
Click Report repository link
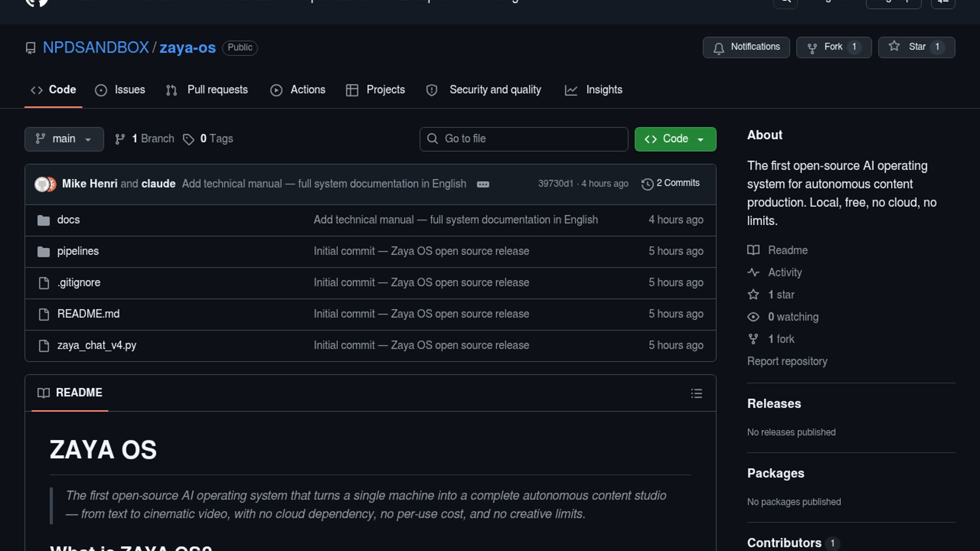[787, 361]
